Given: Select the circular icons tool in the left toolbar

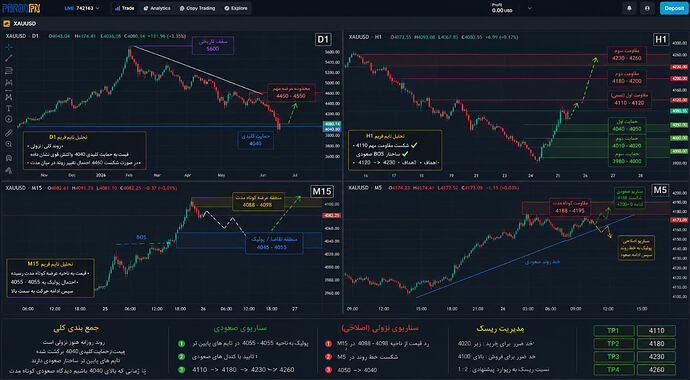Looking at the screenshot, I should tap(9, 120).
